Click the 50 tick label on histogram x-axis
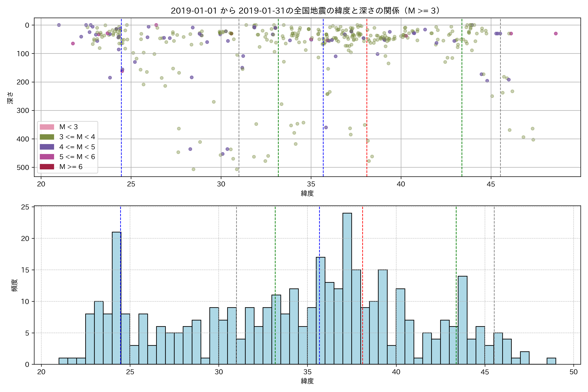 coord(573,372)
